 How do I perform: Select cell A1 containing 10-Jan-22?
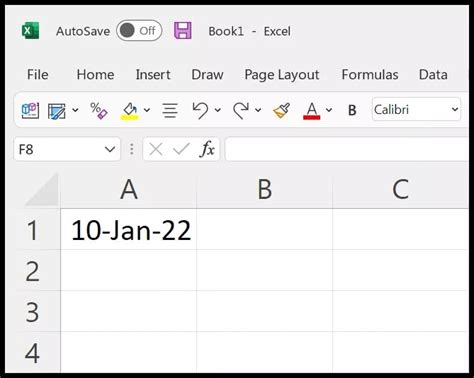click(129, 230)
